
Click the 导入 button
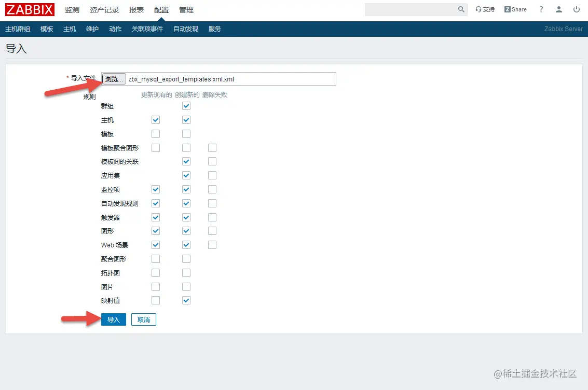[113, 319]
